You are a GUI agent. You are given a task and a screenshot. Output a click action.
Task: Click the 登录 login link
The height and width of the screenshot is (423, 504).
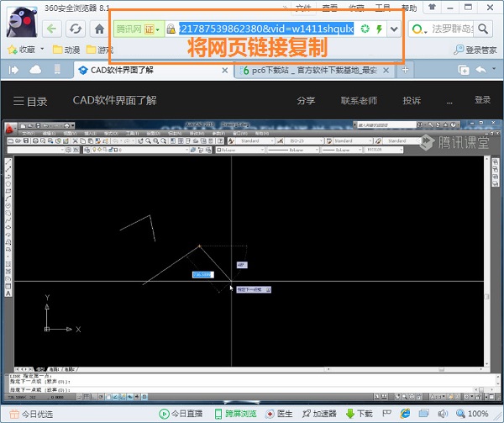click(482, 100)
